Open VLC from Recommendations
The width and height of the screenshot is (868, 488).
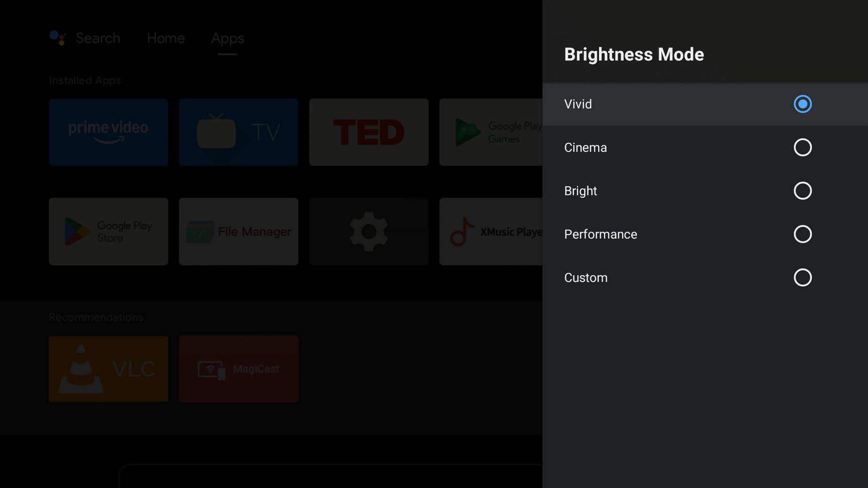click(x=108, y=369)
